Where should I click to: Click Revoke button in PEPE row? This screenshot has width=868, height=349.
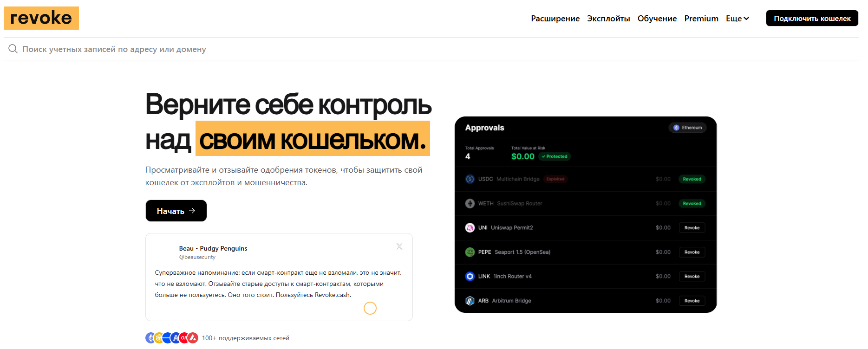coord(692,252)
